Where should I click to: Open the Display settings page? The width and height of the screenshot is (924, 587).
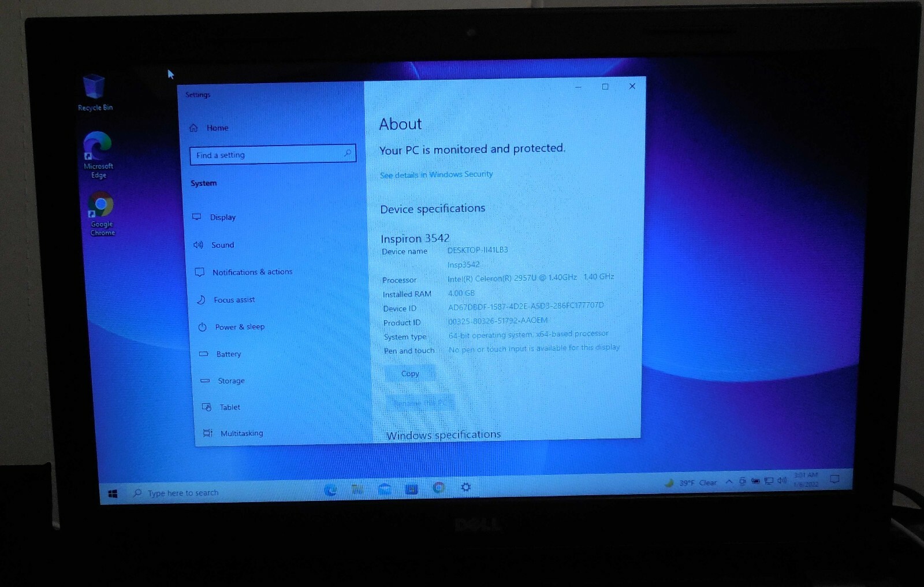coord(214,217)
